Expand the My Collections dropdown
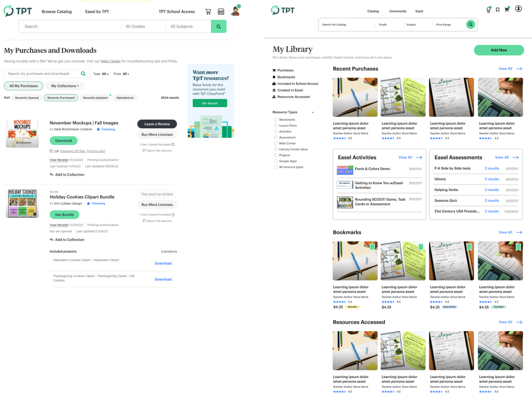The image size is (532, 419). 65,86
